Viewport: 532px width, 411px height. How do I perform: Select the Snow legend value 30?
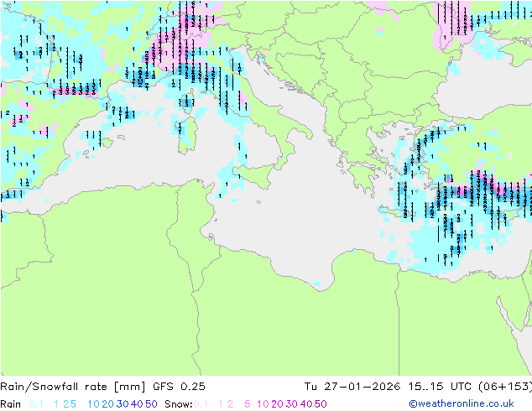(292, 404)
